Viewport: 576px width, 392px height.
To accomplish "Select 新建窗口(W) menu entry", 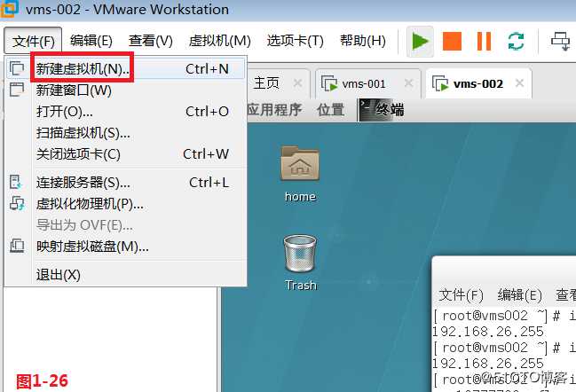I will point(126,90).
